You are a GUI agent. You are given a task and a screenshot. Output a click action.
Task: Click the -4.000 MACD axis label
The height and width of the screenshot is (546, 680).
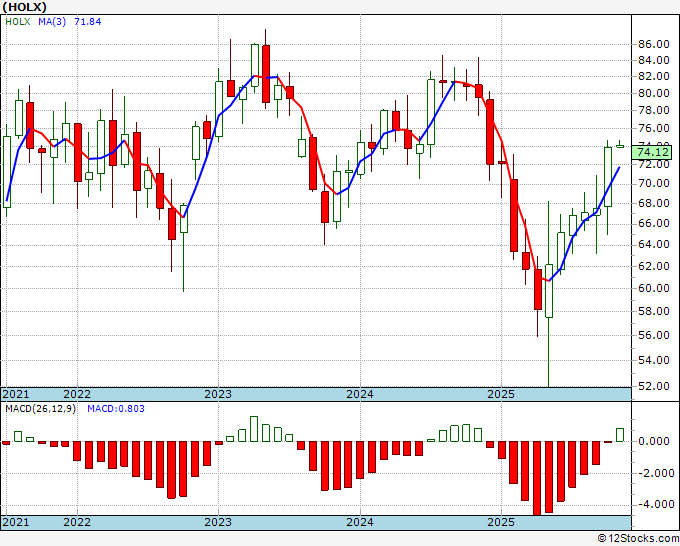(x=656, y=504)
